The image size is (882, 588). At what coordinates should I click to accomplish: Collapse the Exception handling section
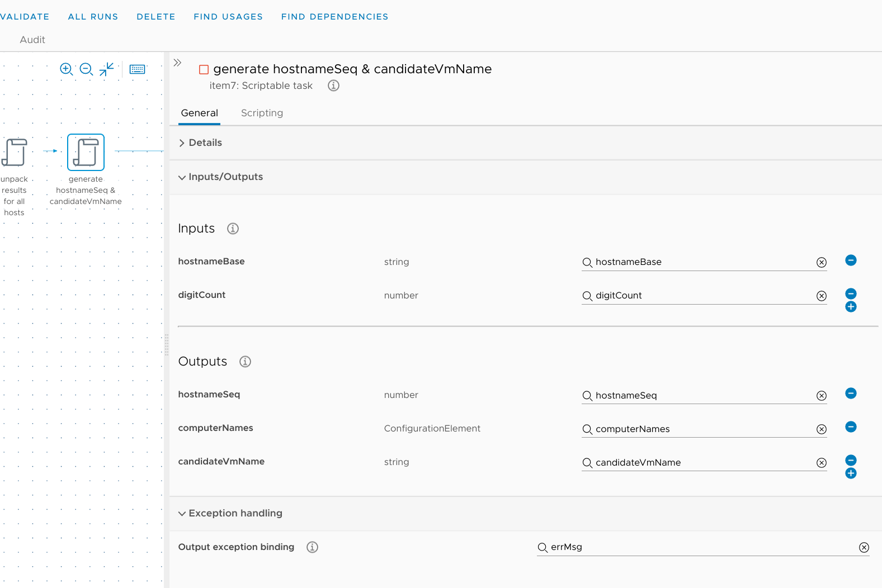(x=230, y=514)
